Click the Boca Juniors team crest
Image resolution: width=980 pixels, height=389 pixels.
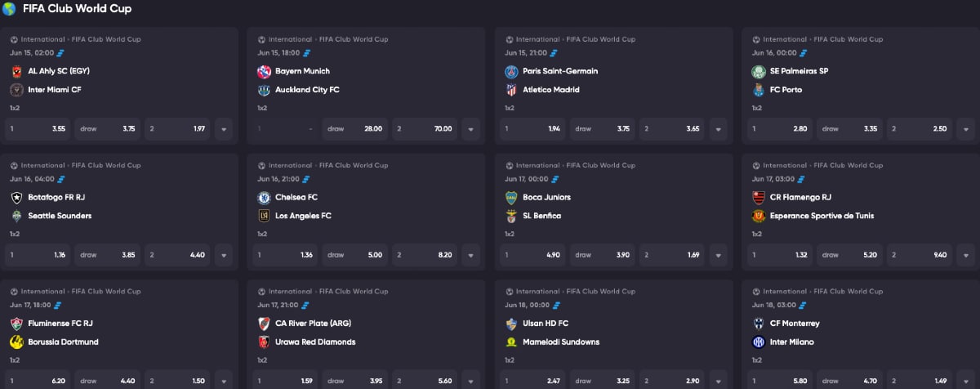coord(511,197)
